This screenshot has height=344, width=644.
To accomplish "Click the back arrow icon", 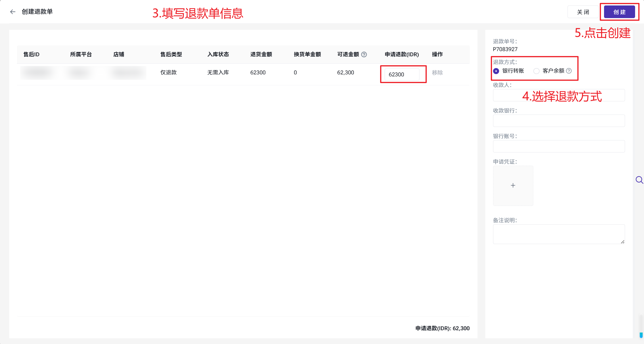I will [x=13, y=12].
